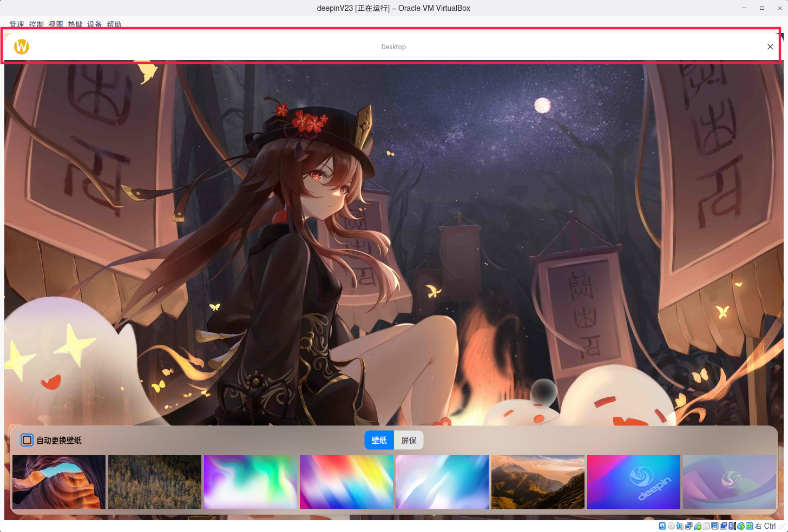
Task: Click the auto-resize guest display icon
Action: pos(749,526)
